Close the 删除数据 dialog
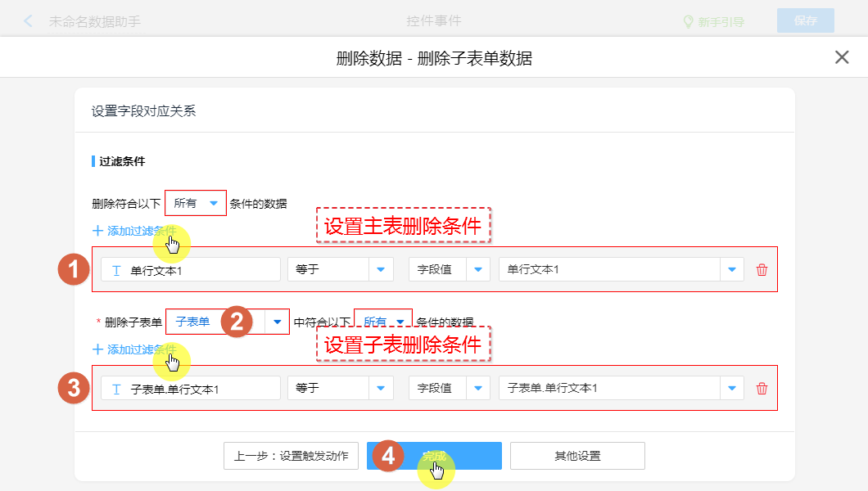This screenshot has height=491, width=868. click(x=841, y=57)
